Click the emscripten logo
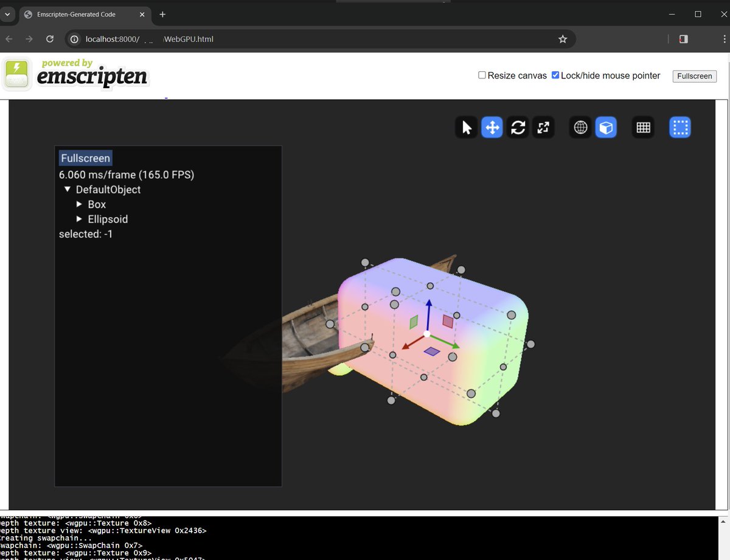Screen dimensions: 730x560 click(x=77, y=74)
